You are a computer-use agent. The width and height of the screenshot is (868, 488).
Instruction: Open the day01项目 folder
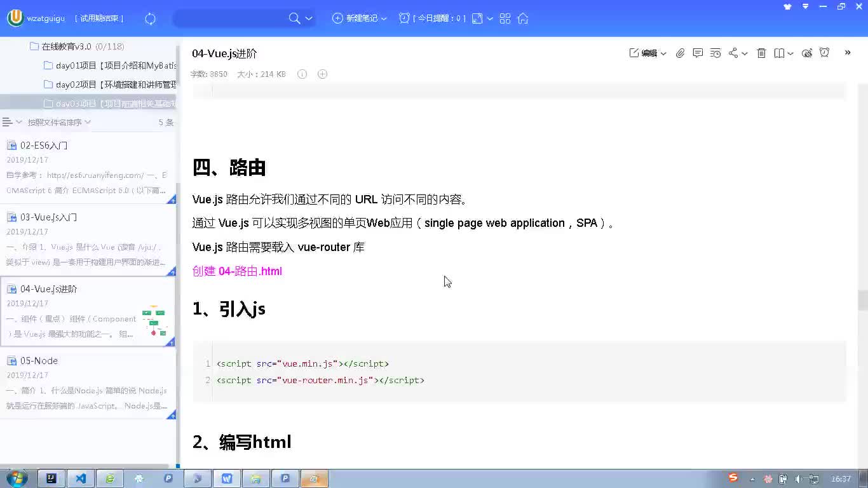[x=110, y=65]
